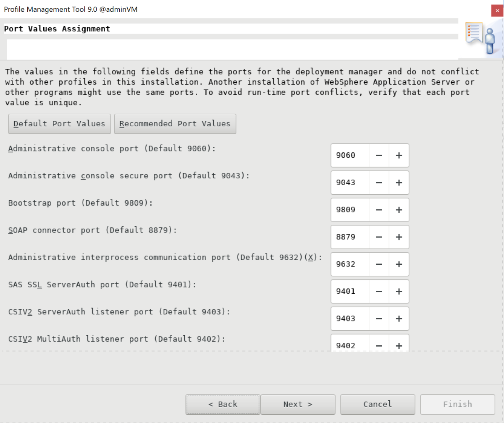Screen dimensions: 504x423
Task: Increase the CSIV2 ServerAuth listener port
Action: coord(399,319)
